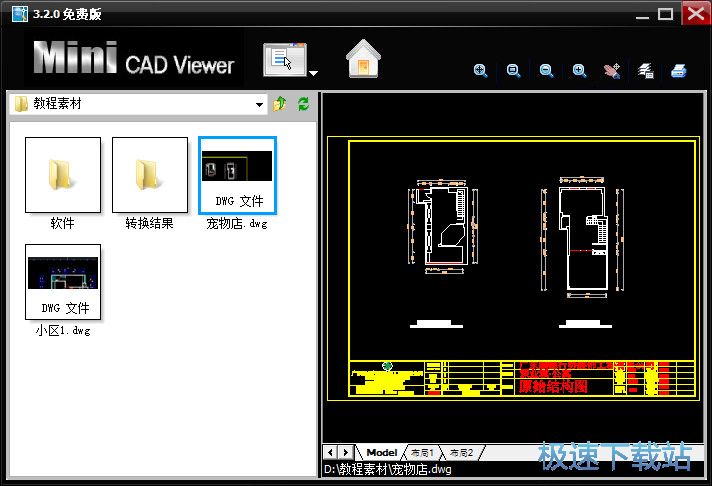Screen dimensions: 712x486
Task: Open the 软件 folder thumbnail
Action: coord(63,175)
